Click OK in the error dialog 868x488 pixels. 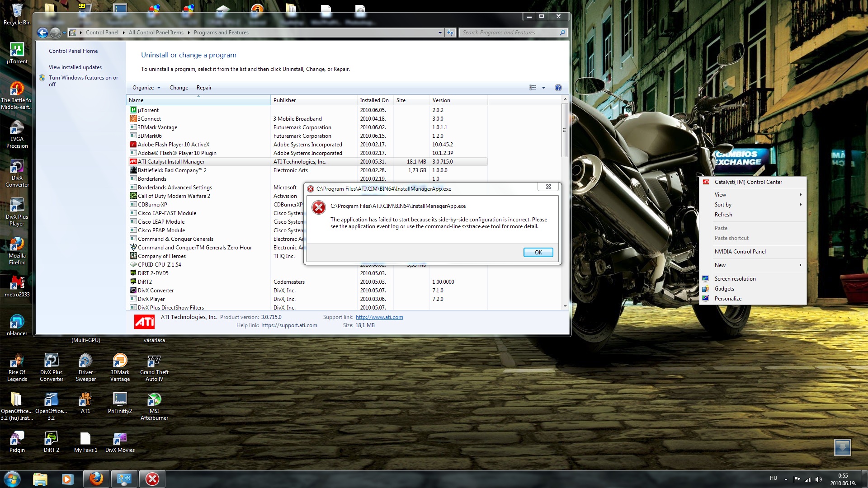[538, 253]
